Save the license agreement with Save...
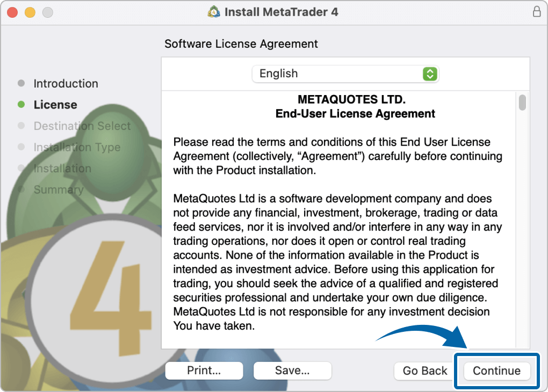The height and width of the screenshot is (392, 548). (x=292, y=371)
